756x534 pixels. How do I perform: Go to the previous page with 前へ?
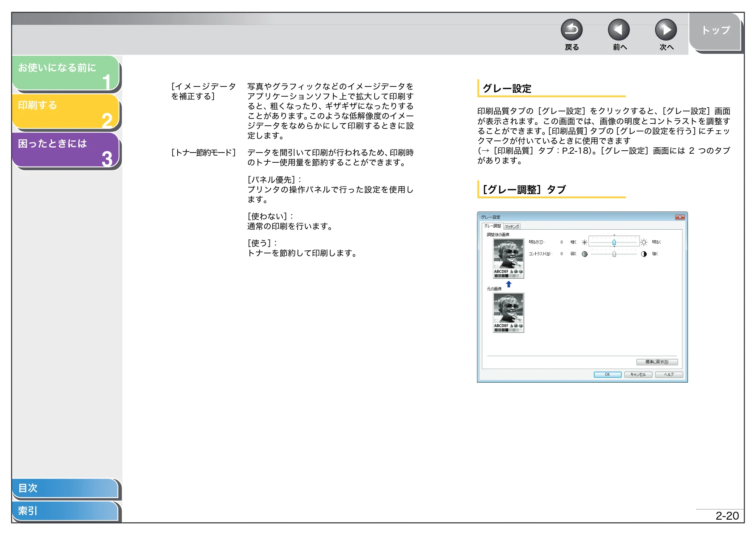[619, 30]
